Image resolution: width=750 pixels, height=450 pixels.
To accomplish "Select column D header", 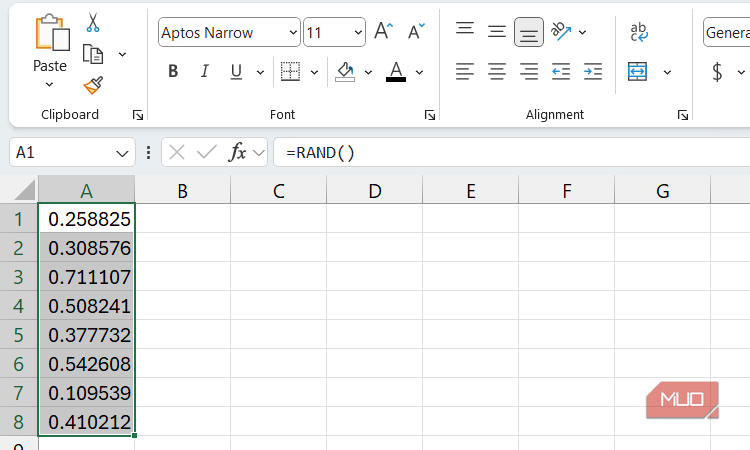I will pos(375,191).
